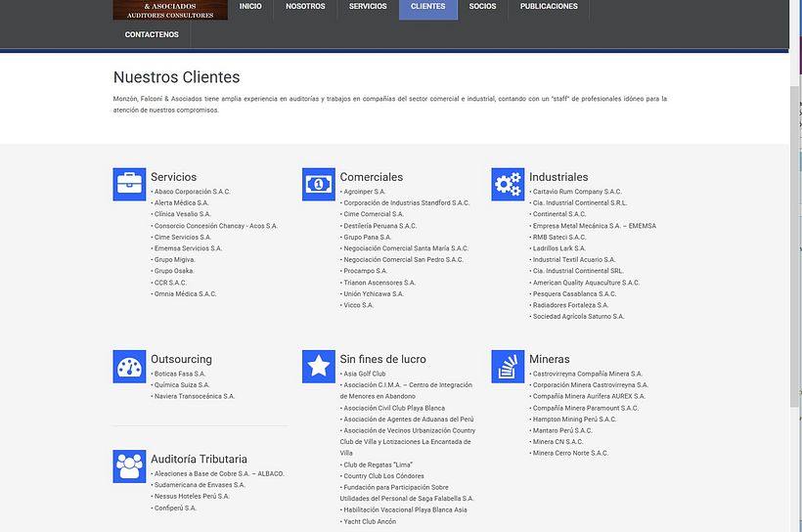This screenshot has width=802, height=532.
Task: Select Grupo Osaka entry
Action: point(174,271)
